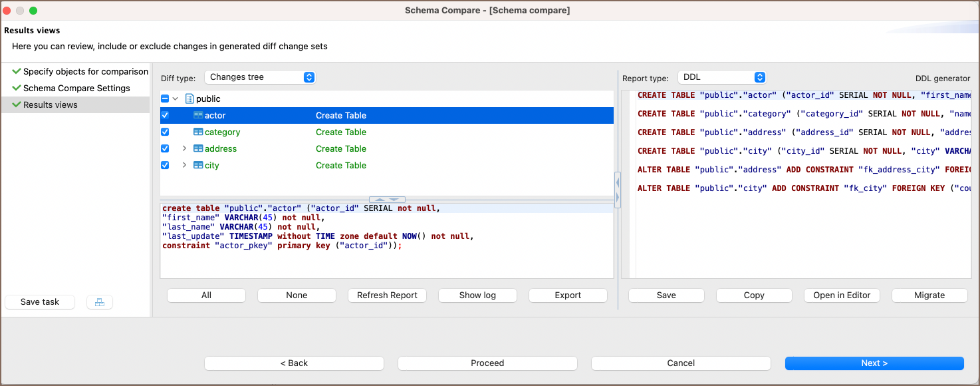The width and height of the screenshot is (980, 386).
Task: Click the actor table icon
Action: 198,115
